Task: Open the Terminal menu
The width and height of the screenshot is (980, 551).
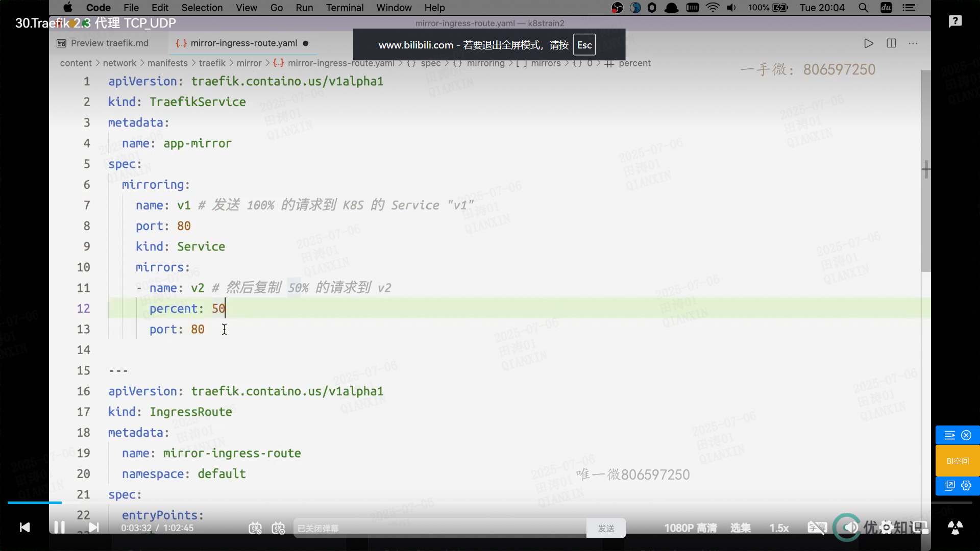Action: 345,8
